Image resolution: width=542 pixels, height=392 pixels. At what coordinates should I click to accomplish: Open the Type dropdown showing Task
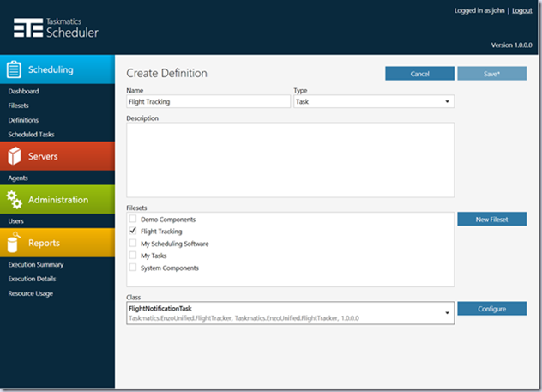(x=374, y=101)
